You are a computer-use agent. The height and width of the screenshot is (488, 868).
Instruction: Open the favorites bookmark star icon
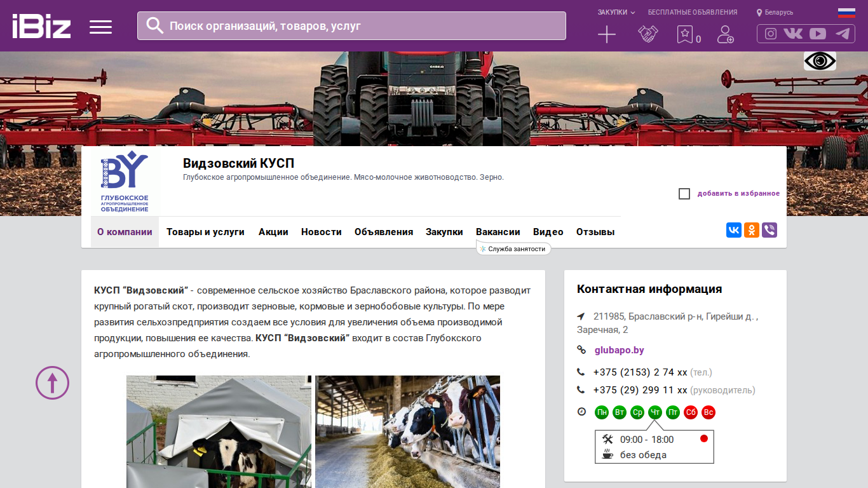pyautogui.click(x=684, y=34)
